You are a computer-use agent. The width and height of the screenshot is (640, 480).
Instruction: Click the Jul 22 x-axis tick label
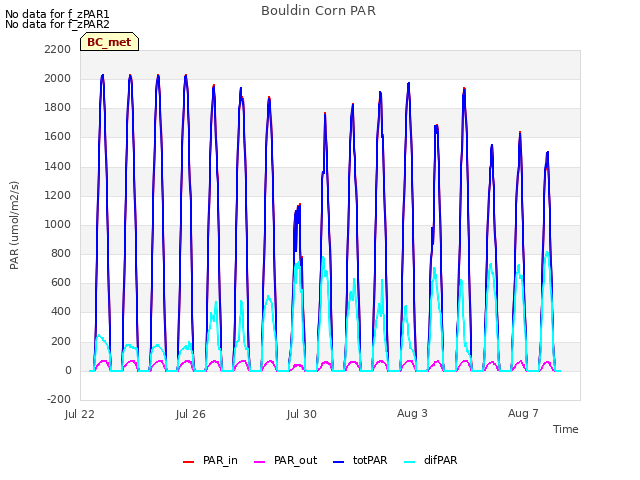[80, 414]
